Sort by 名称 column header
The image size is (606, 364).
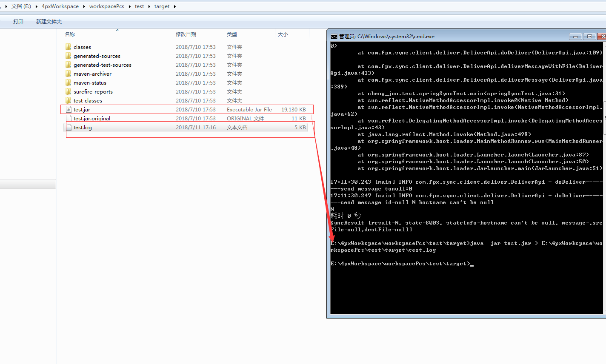pyautogui.click(x=70, y=34)
